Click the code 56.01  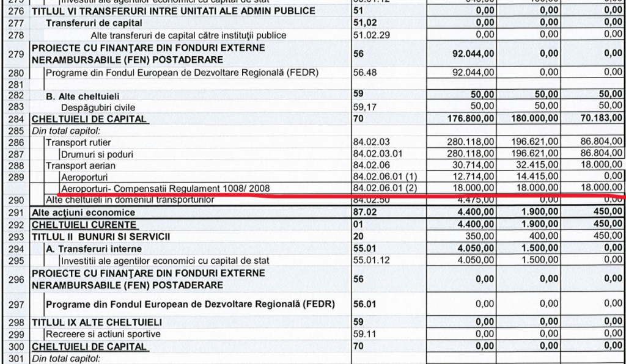point(365,304)
